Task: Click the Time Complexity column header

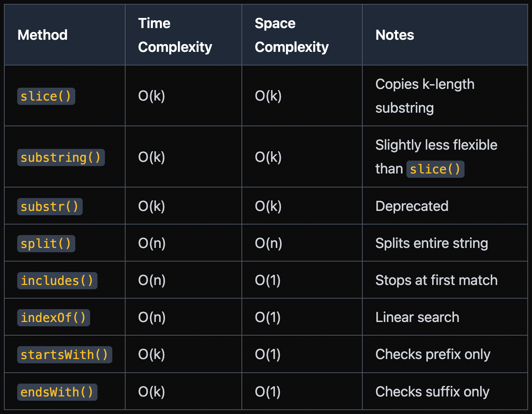Action: coord(175,35)
